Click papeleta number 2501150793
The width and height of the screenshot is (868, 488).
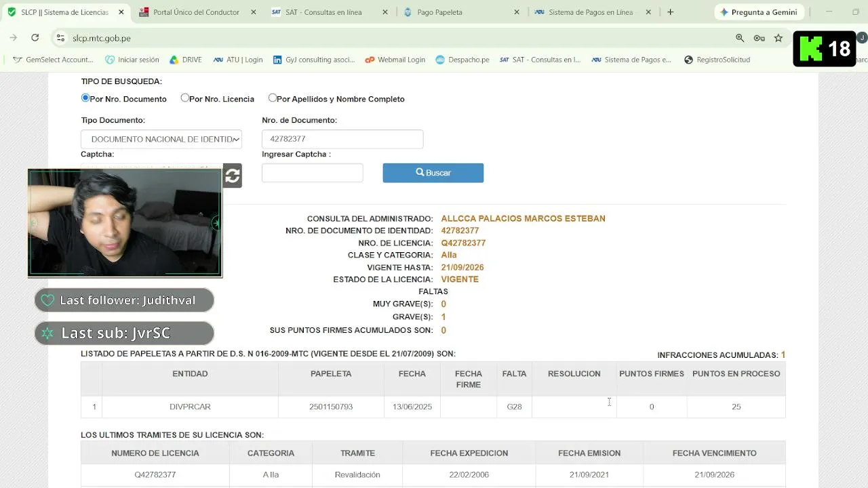331,407
